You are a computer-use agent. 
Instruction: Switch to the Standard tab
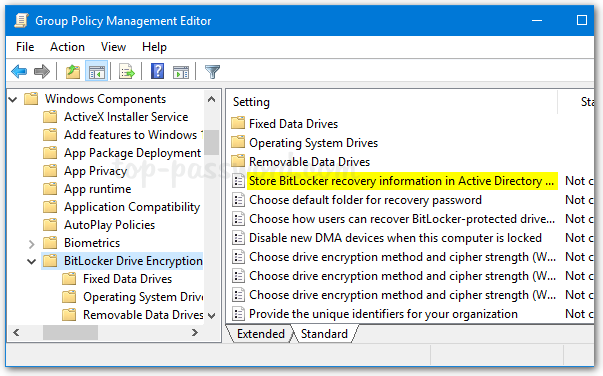click(x=324, y=334)
